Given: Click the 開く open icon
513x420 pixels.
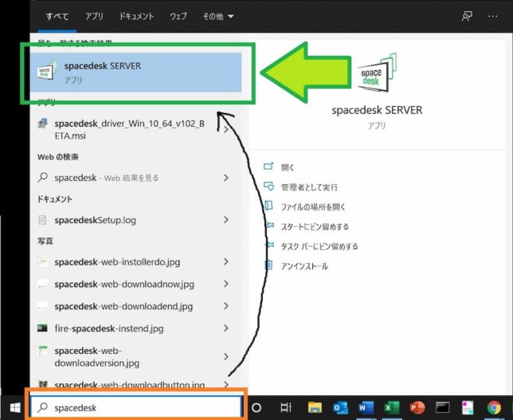Looking at the screenshot, I should point(268,167).
